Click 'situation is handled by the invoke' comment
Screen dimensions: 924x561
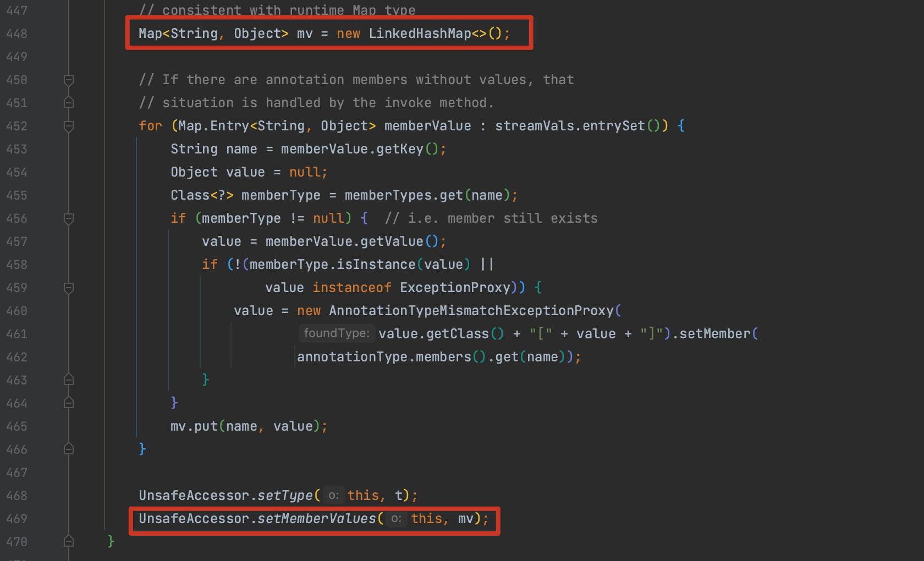click(x=316, y=103)
